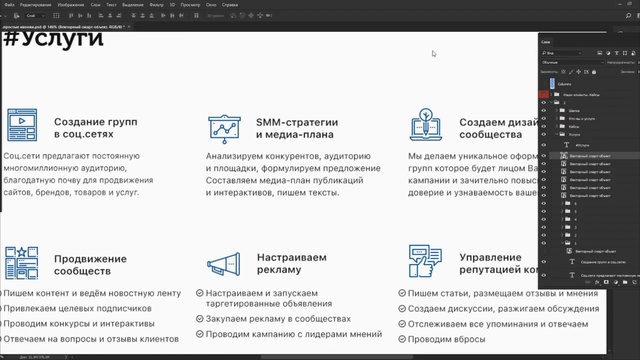Distribute bottom edges icon
Screen dimensions: 640x360
tap(151, 16)
